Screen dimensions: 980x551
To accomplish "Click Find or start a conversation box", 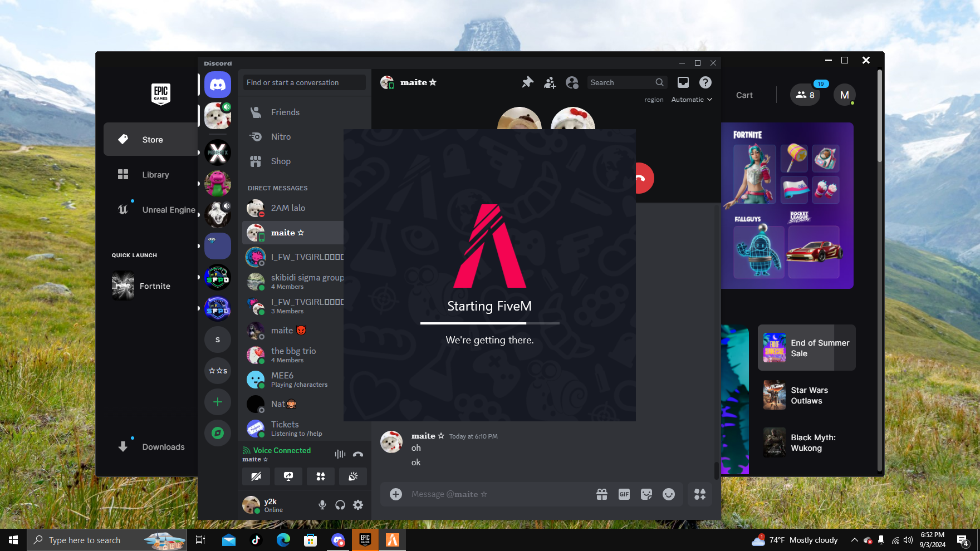I will (x=305, y=82).
